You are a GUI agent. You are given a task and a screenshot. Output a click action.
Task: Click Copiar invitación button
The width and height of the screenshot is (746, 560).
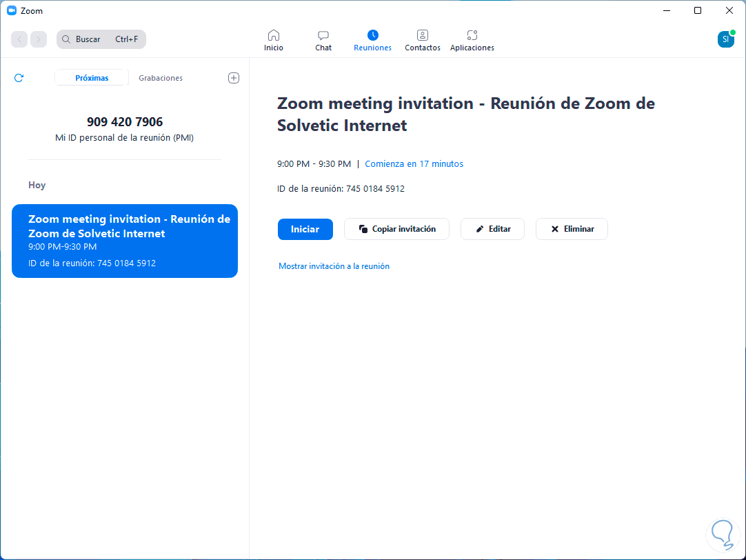[397, 229]
